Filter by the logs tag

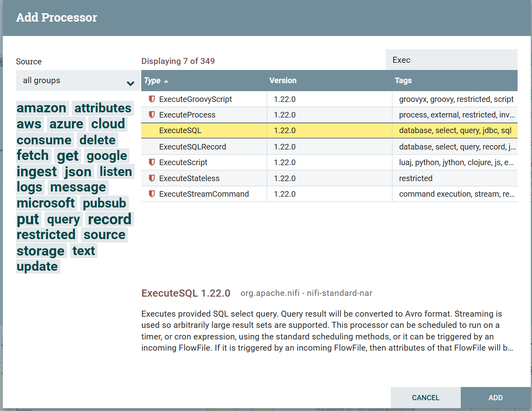pos(30,187)
